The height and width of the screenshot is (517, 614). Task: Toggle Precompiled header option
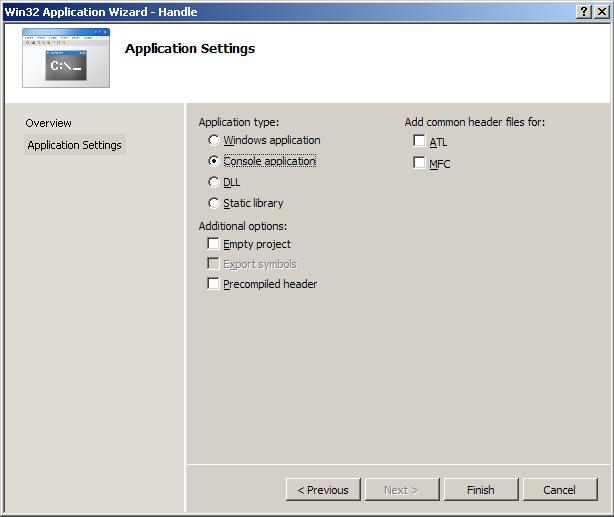pos(213,284)
